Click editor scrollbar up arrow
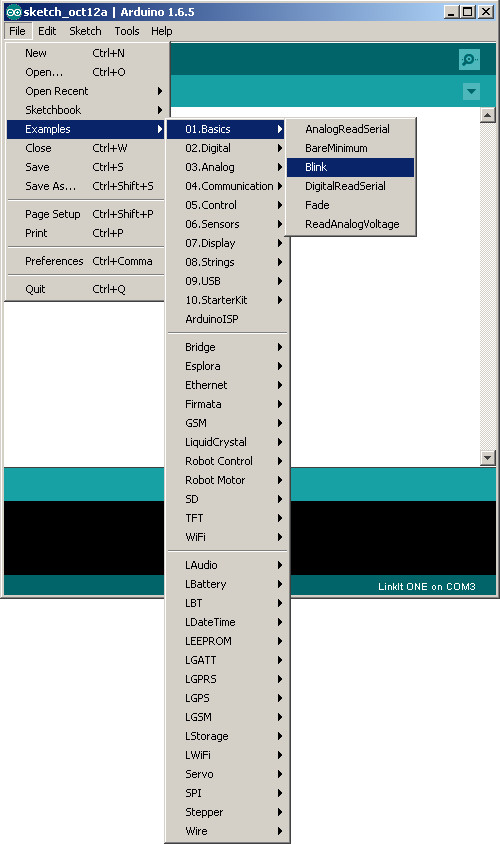Viewport: 500px width, 844px height. click(488, 115)
